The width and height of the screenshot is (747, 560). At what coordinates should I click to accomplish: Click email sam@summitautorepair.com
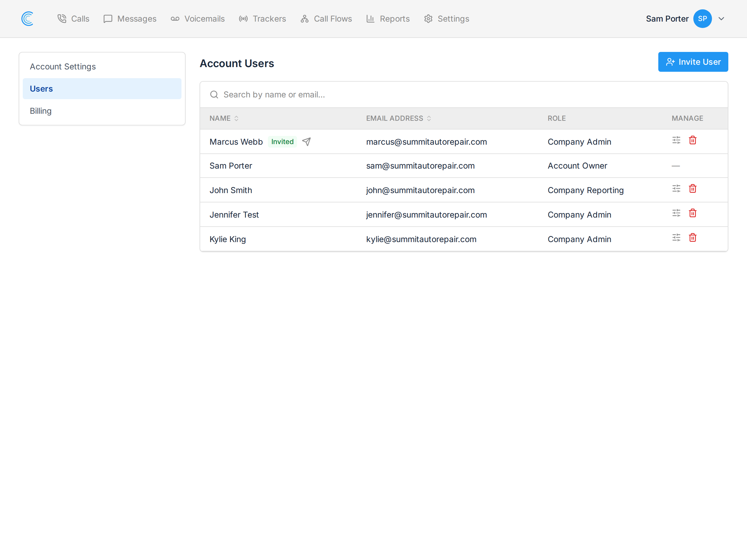click(420, 166)
